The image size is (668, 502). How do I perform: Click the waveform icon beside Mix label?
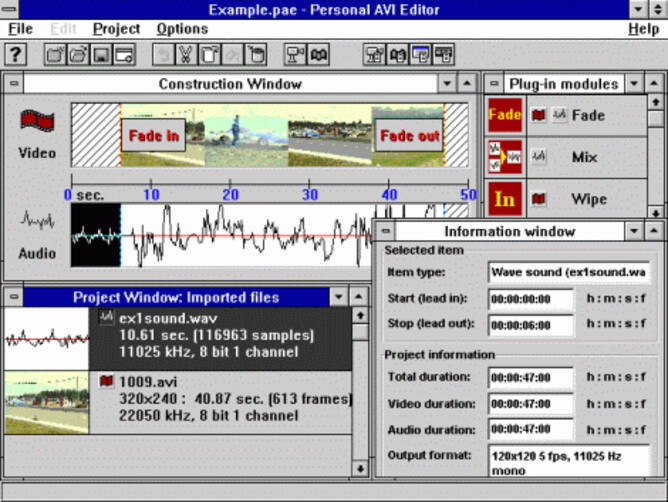538,156
